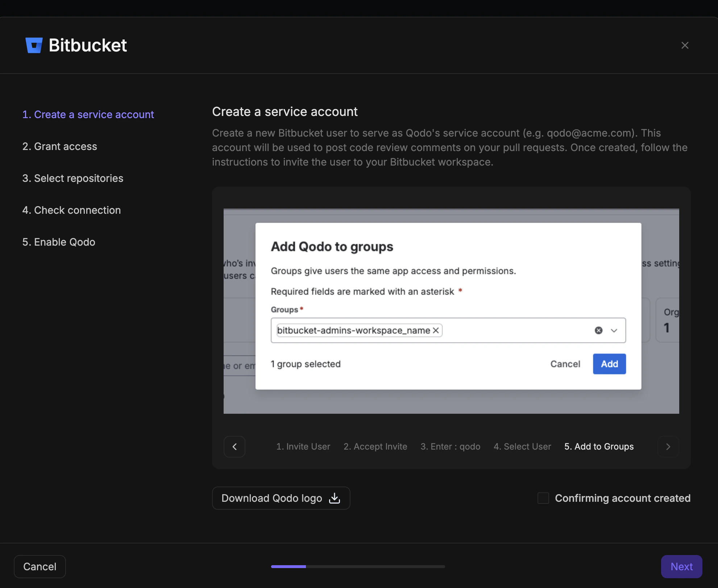
Task: Check the Confirming account created checkbox
Action: point(543,498)
